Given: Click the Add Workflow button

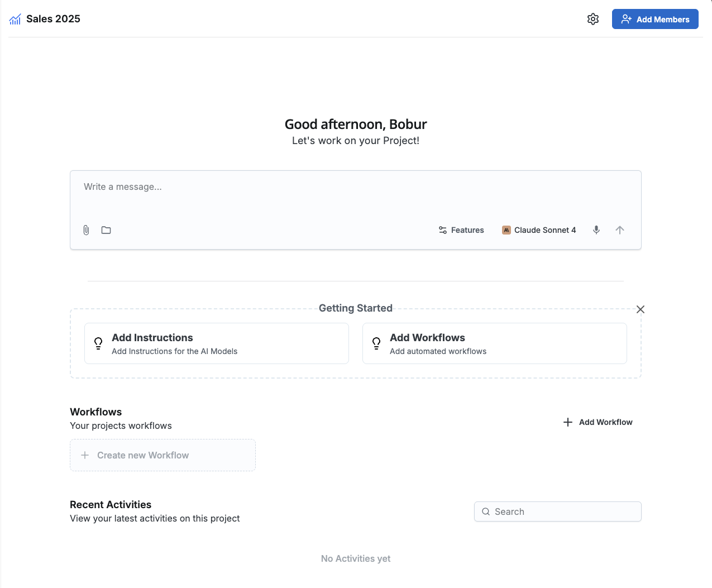Looking at the screenshot, I should click(x=598, y=422).
